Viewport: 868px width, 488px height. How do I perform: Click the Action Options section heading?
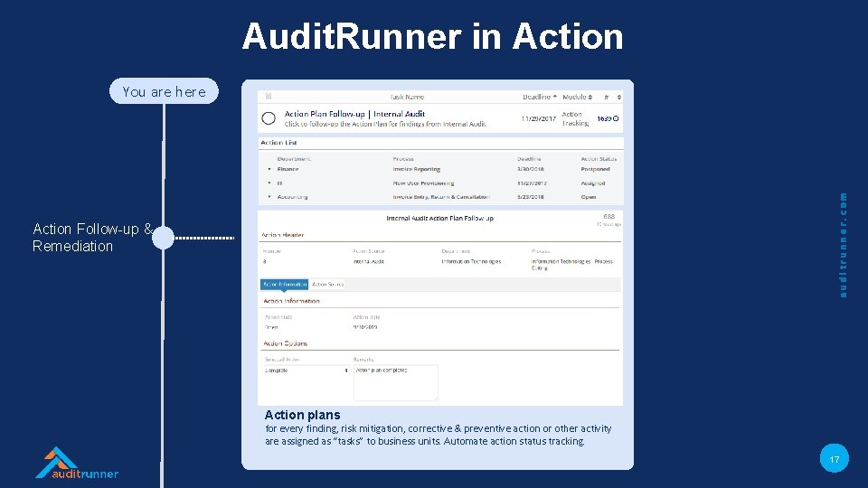[x=285, y=343]
